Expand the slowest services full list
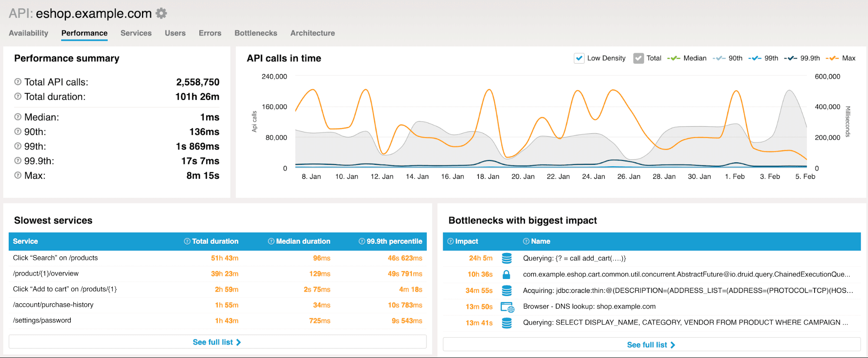This screenshot has height=358, width=868. [x=217, y=342]
